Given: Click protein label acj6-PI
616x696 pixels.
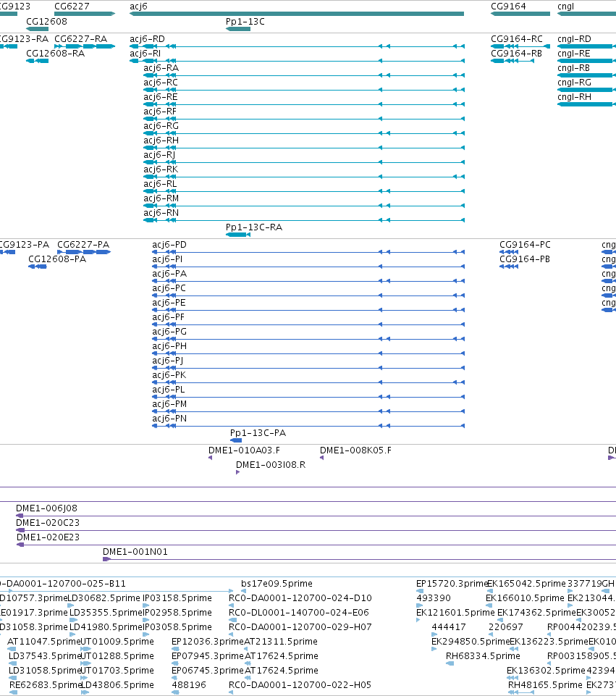Looking at the screenshot, I should [x=167, y=259].
